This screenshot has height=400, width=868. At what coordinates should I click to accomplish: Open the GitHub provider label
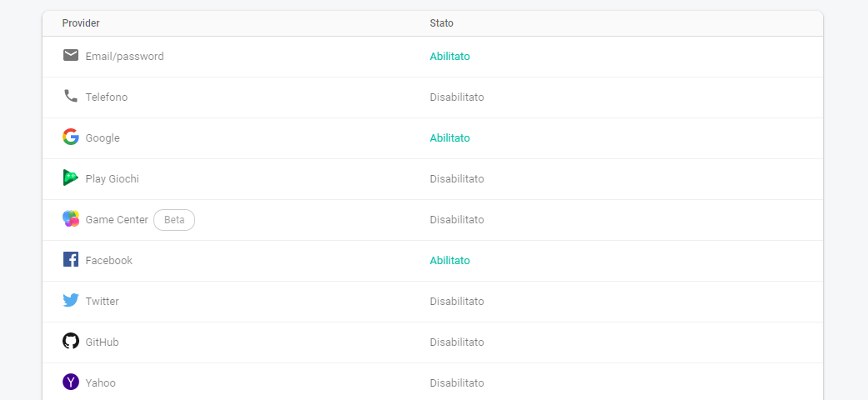pyautogui.click(x=102, y=342)
